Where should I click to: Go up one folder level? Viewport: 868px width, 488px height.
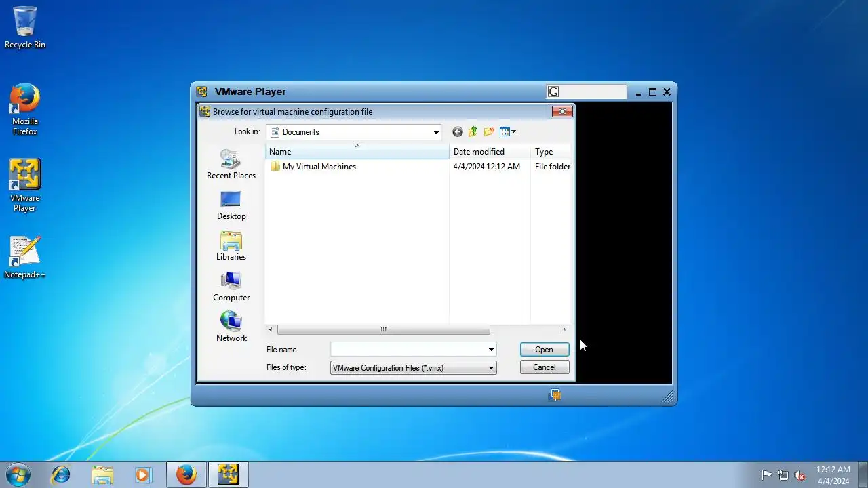pos(473,132)
